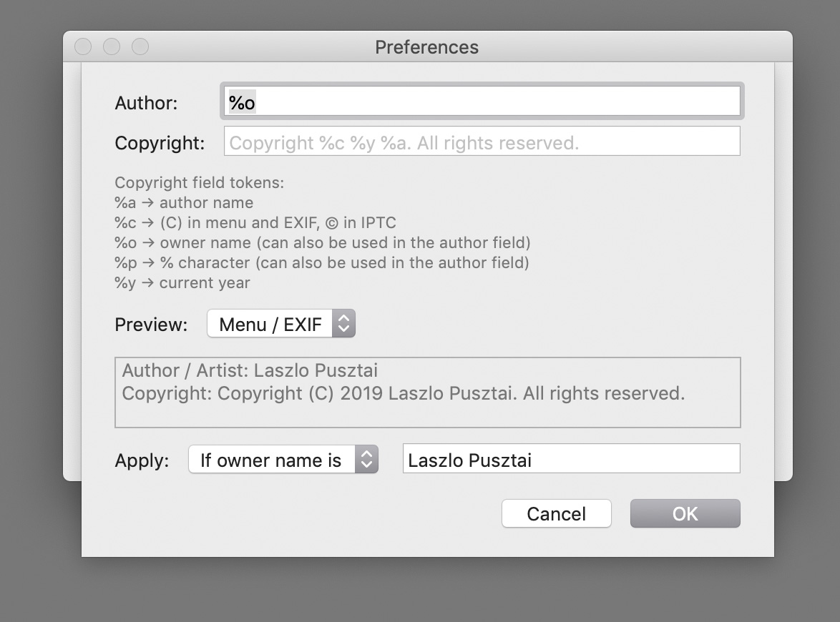Click the arrows on the Apply popup
The height and width of the screenshot is (622, 840).
coord(367,460)
